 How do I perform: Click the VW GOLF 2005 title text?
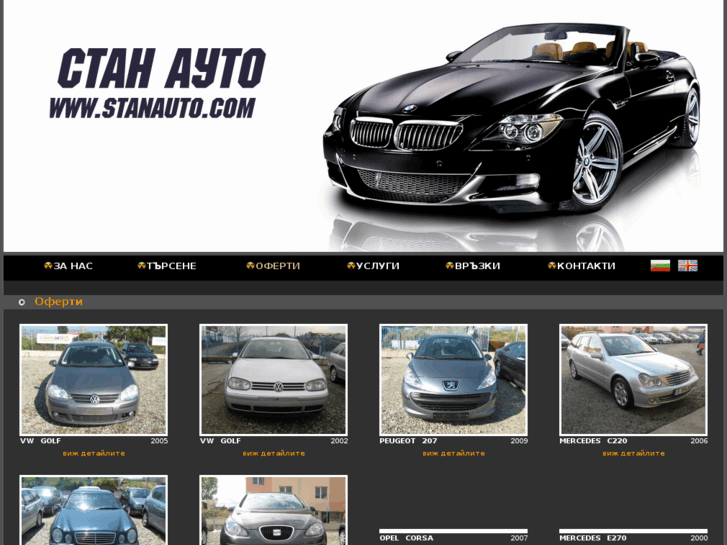[40, 441]
